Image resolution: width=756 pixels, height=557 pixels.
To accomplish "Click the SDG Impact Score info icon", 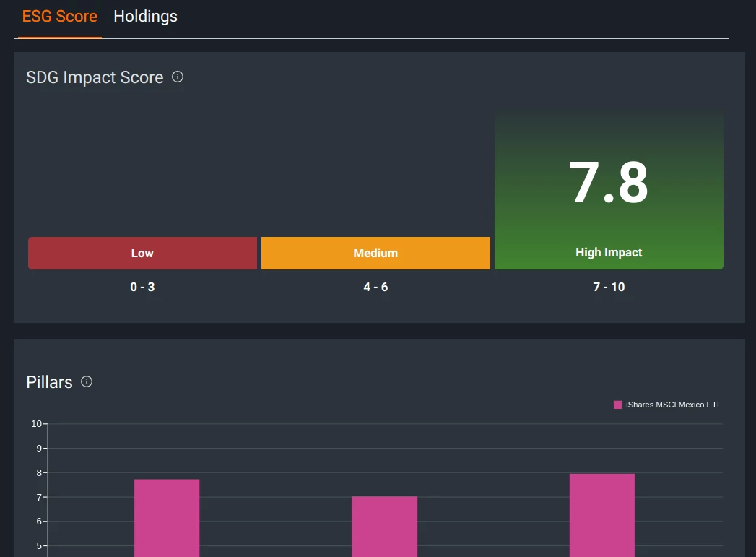I will pos(178,77).
